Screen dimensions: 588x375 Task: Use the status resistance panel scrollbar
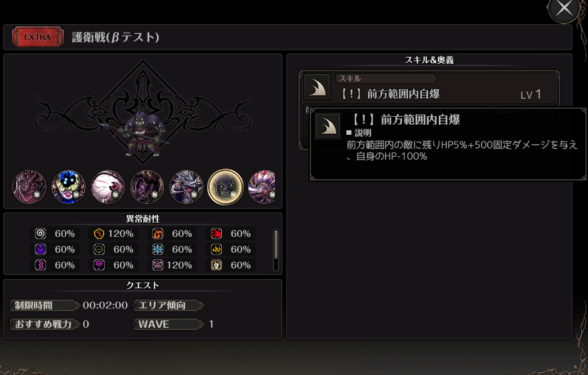click(276, 245)
